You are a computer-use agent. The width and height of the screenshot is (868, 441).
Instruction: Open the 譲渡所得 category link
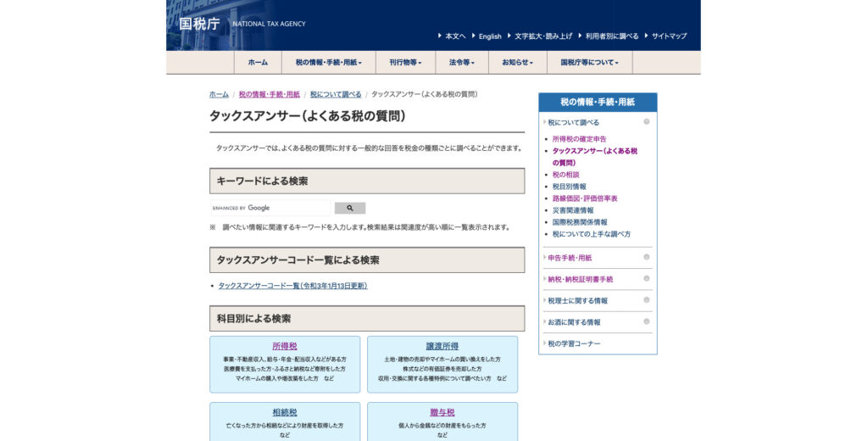(x=442, y=346)
